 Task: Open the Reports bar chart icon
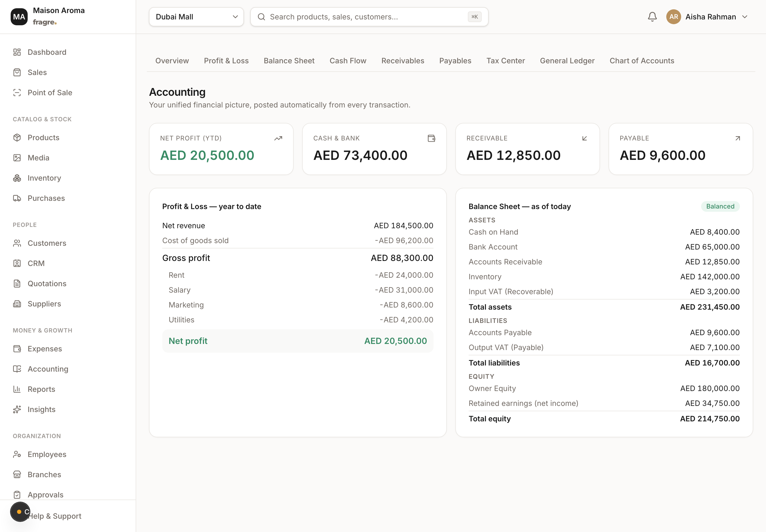(17, 389)
